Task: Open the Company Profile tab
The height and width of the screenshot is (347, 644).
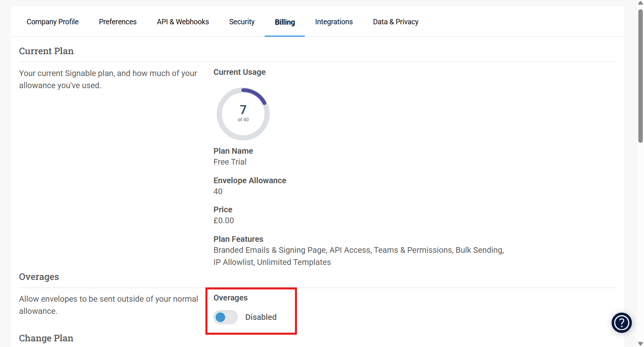Action: [x=53, y=22]
